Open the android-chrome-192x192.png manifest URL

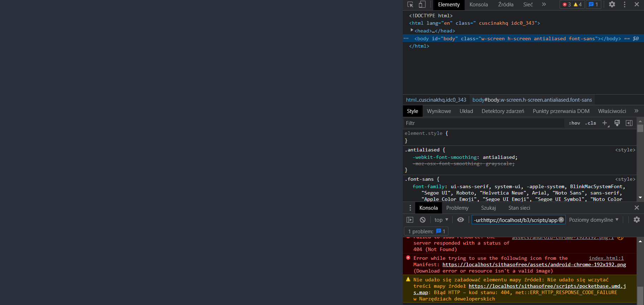click(534, 265)
